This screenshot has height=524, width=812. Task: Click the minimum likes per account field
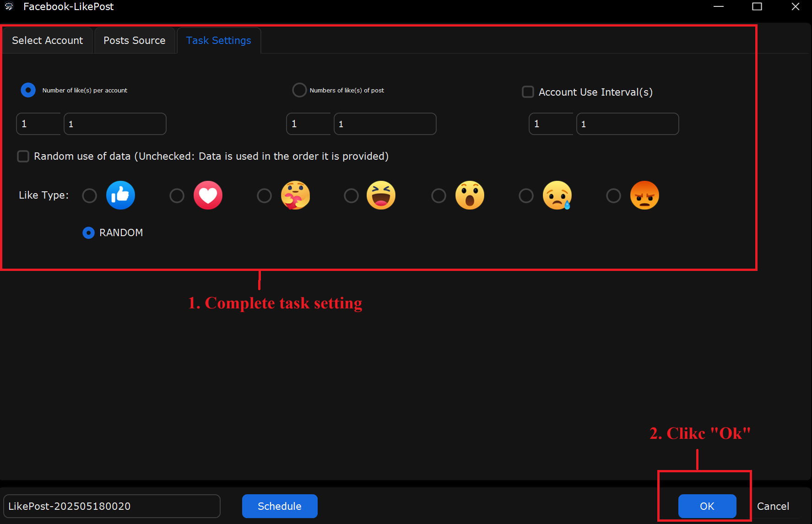(38, 124)
